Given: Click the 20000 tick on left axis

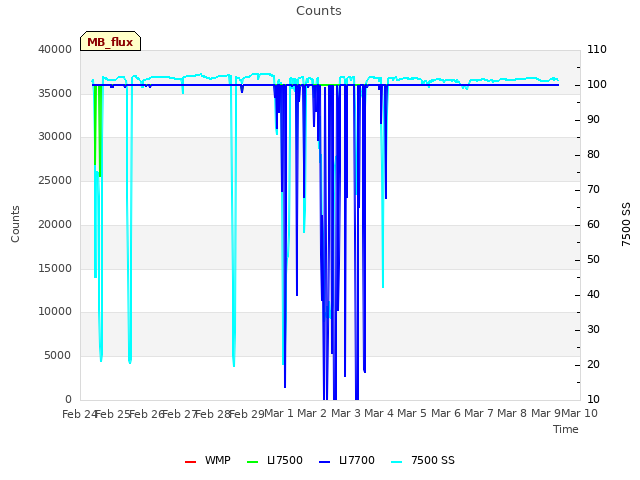Looking at the screenshot, I should (x=55, y=224).
